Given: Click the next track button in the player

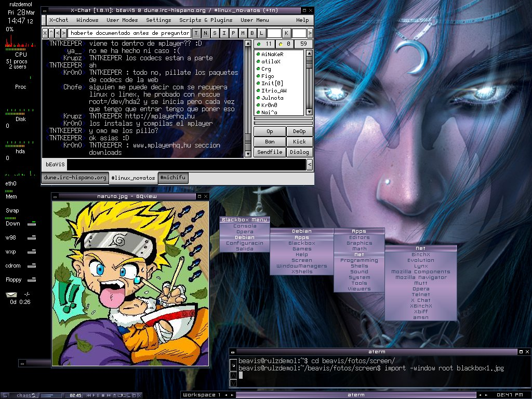Looking at the screenshot, I should pyautogui.click(x=109, y=395).
